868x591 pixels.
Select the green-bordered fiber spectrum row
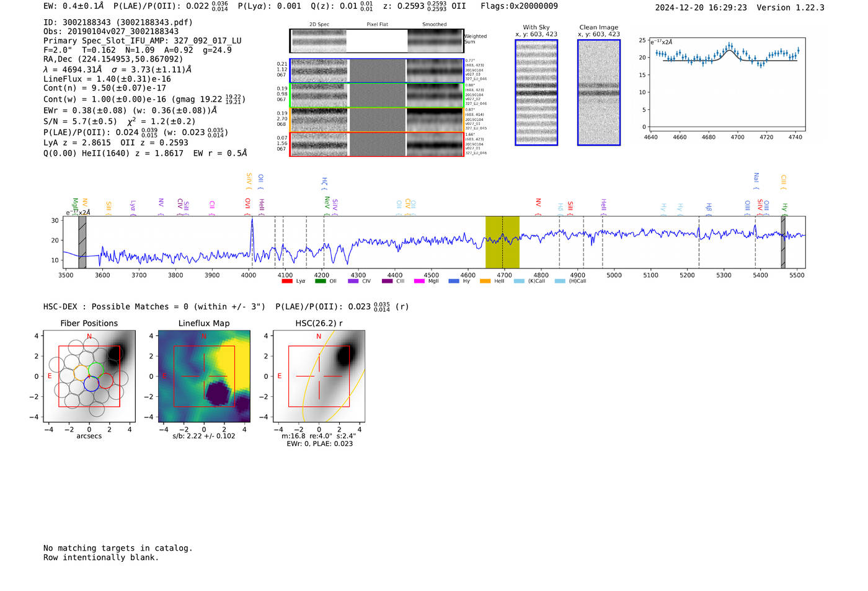pyautogui.click(x=377, y=96)
